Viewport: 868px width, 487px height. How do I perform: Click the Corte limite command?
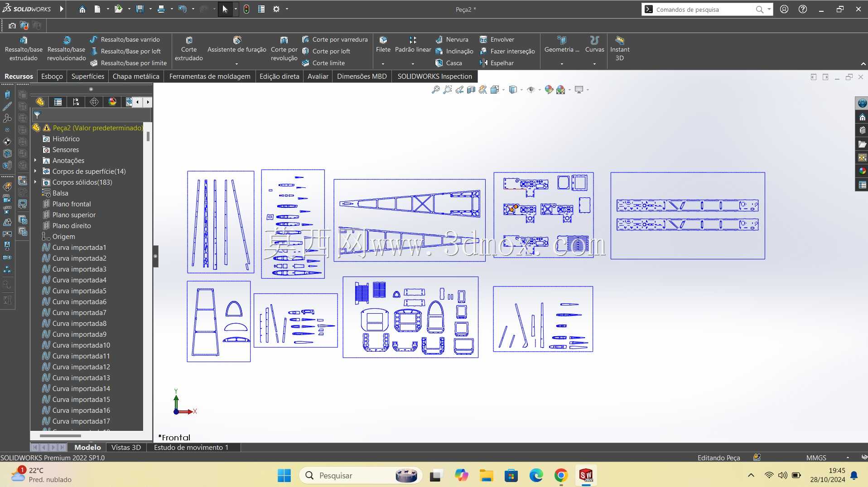pos(323,63)
